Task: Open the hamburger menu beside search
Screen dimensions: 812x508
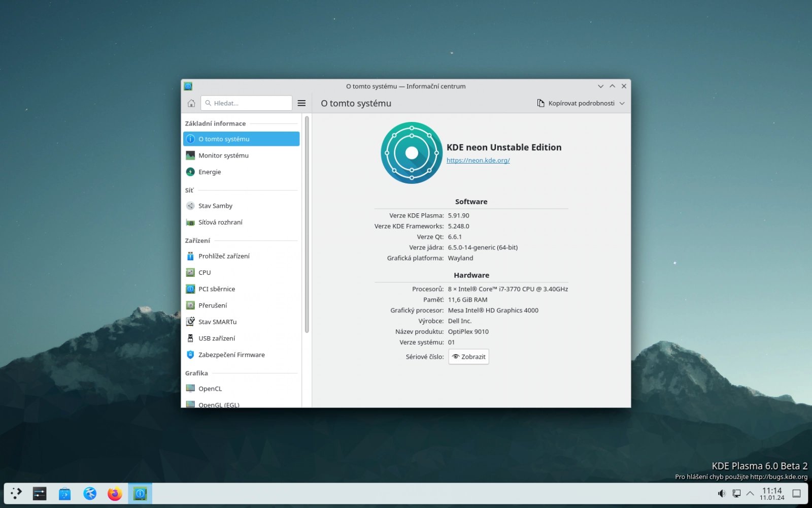Action: point(301,103)
